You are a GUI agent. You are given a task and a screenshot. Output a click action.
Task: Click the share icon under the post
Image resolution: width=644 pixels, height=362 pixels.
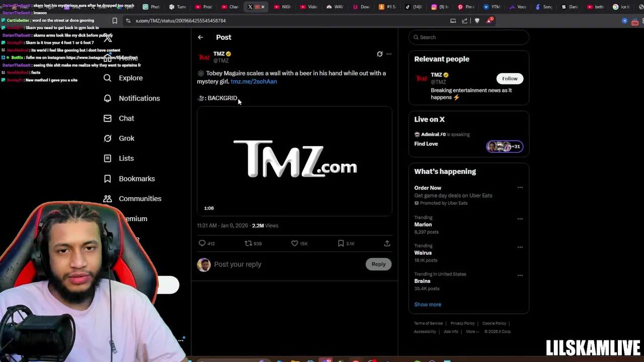point(387,243)
